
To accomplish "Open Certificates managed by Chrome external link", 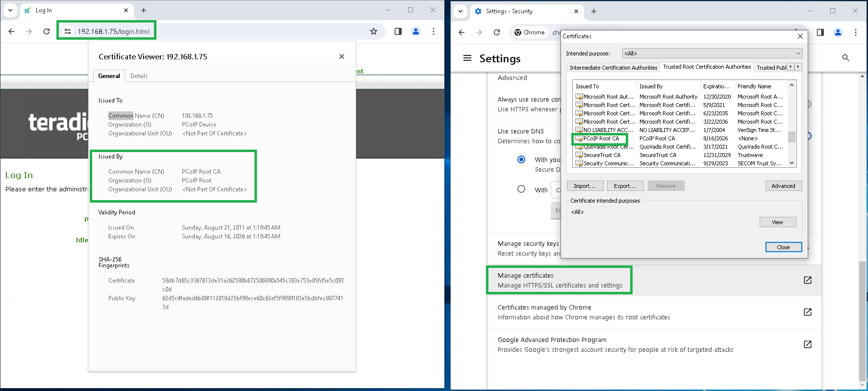I will coord(807,312).
